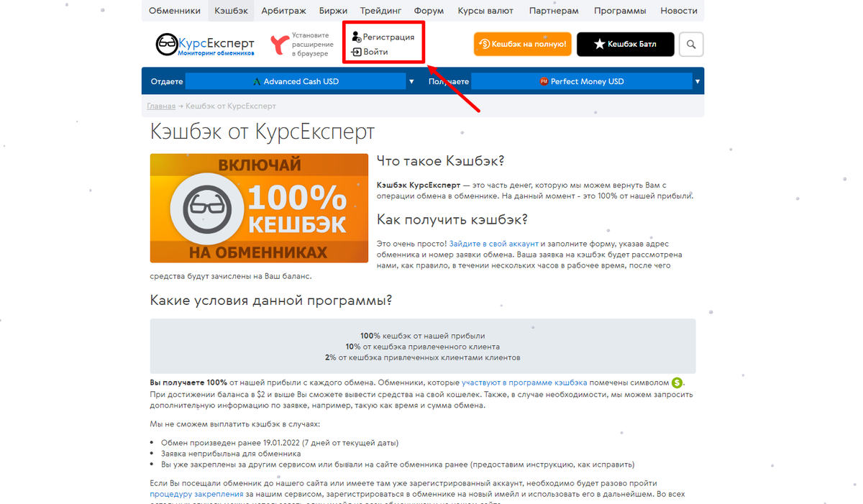
Task: Click the Perfect Money PM icon
Action: coord(544,81)
